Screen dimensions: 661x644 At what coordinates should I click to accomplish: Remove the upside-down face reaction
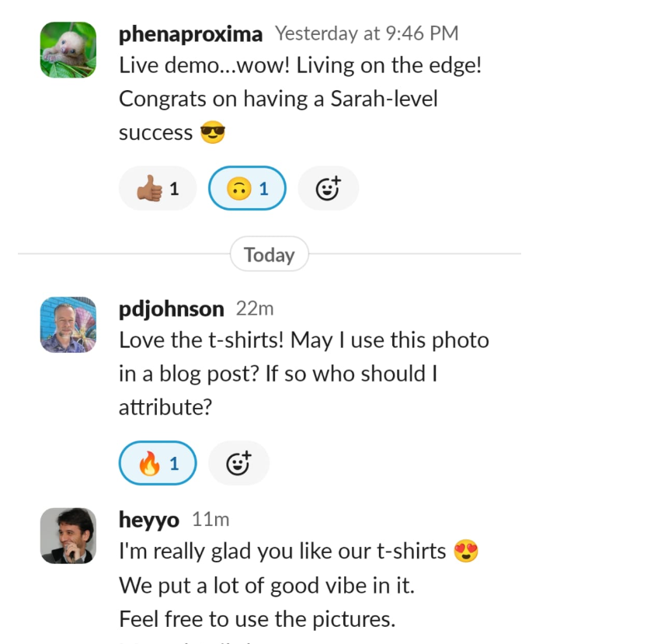click(247, 188)
